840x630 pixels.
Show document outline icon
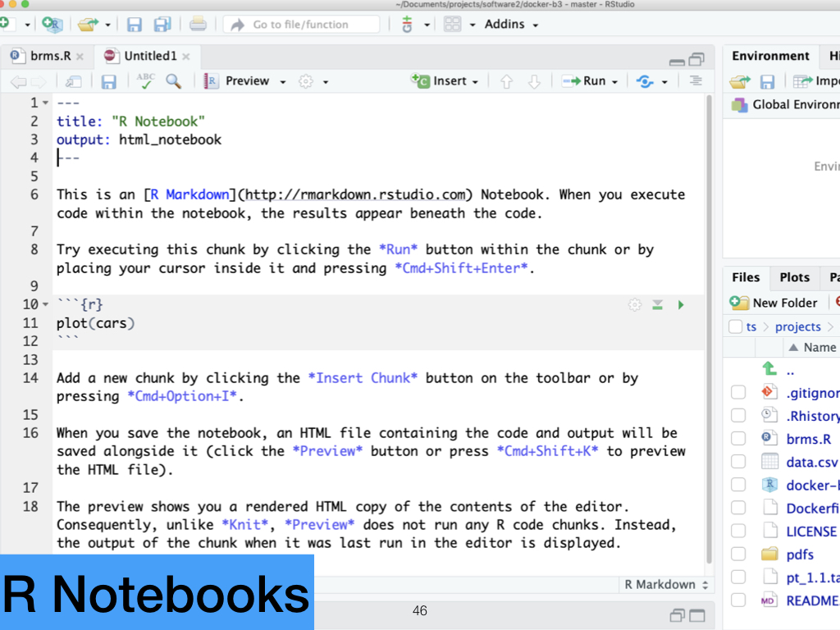coord(696,81)
